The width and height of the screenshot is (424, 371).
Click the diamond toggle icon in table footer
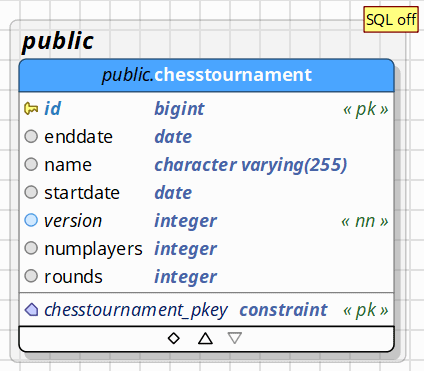[x=174, y=338]
